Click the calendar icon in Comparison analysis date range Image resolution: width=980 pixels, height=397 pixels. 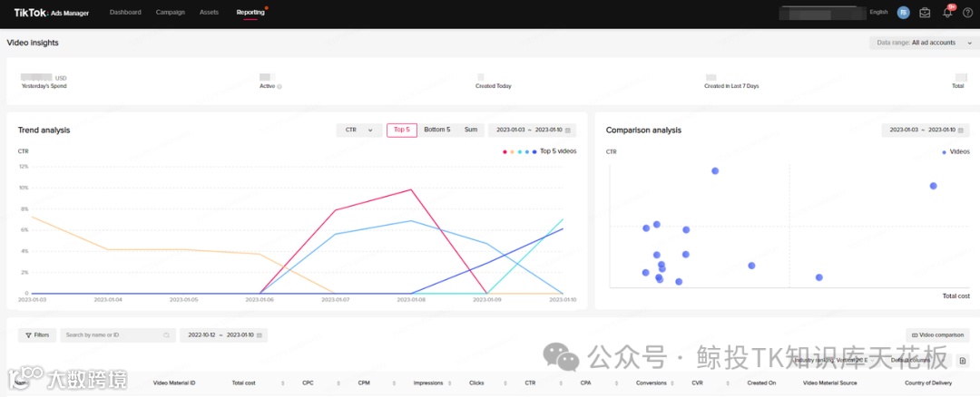point(961,130)
